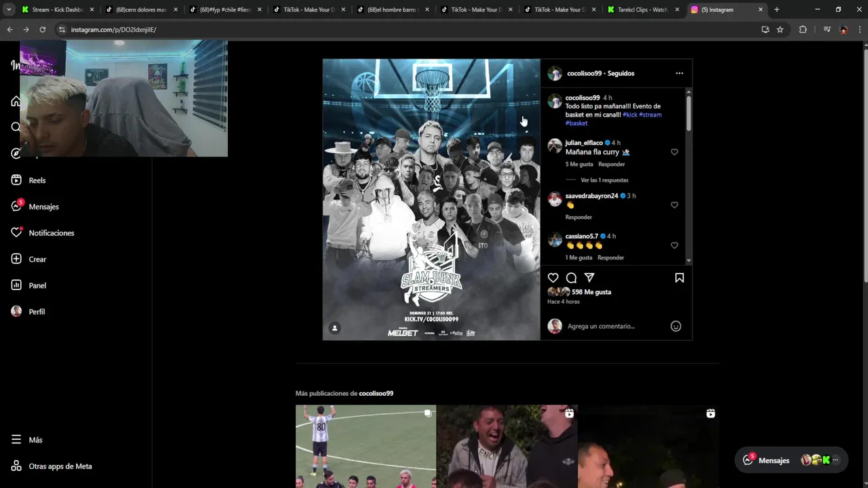Click the '5 Me gusta' count on julian_elflaco's comment
This screenshot has height=488, width=868.
click(x=579, y=164)
